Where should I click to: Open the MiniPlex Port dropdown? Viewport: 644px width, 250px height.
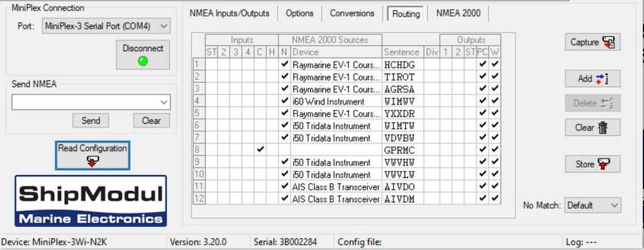[x=106, y=26]
